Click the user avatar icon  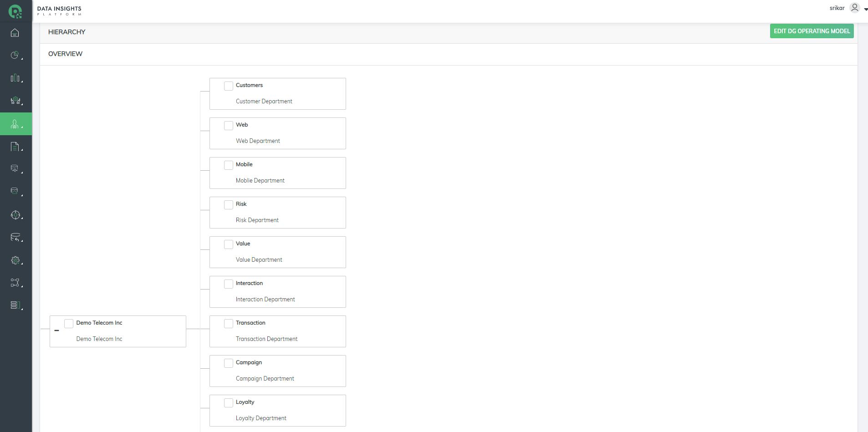(855, 8)
